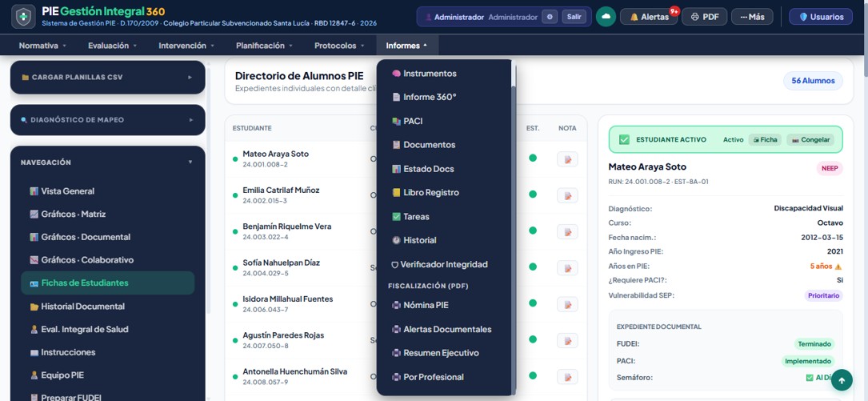Open the Evaluación dropdown menu
The image size is (868, 401).
(x=112, y=46)
